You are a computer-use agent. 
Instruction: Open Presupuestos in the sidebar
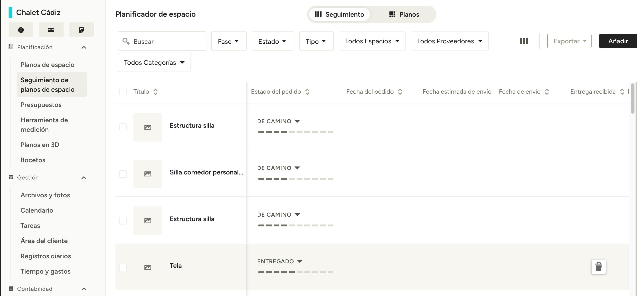pos(41,105)
